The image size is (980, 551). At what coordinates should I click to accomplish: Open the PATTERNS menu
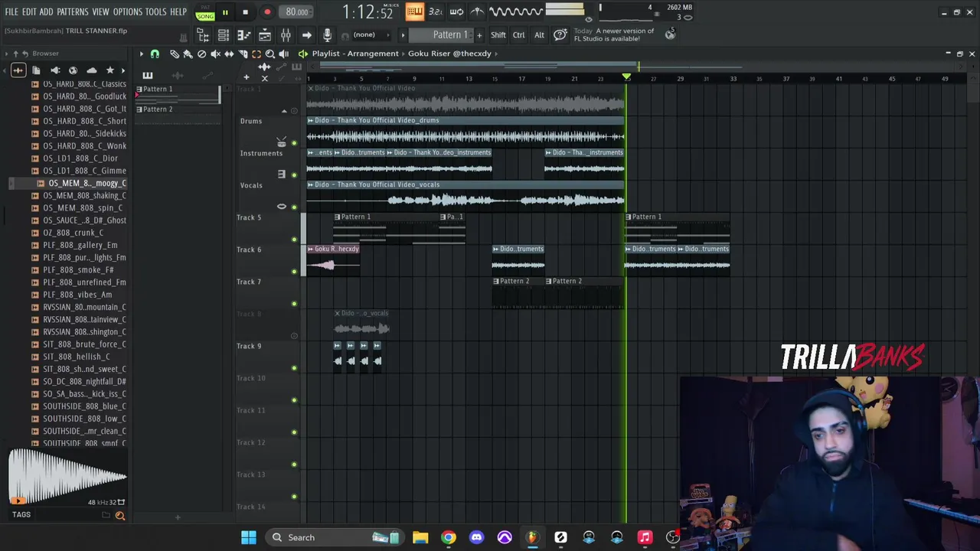[x=73, y=12]
